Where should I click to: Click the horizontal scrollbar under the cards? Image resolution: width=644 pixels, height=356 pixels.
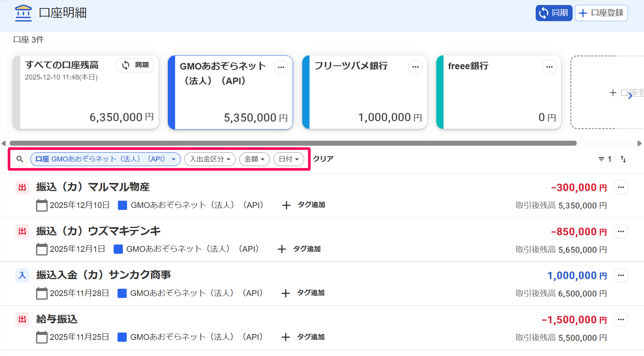(x=293, y=143)
